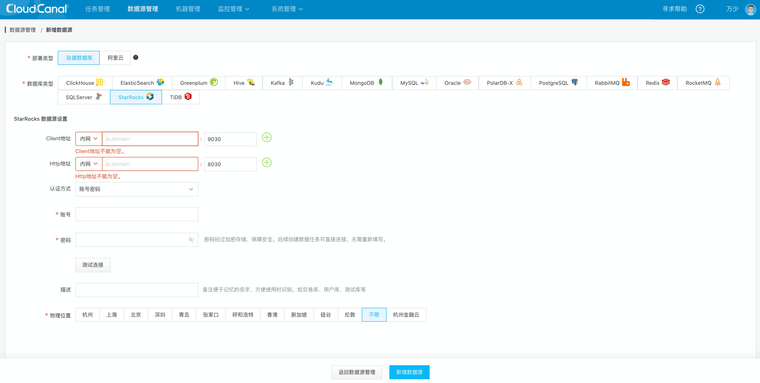Select MySQL database type

[414, 83]
